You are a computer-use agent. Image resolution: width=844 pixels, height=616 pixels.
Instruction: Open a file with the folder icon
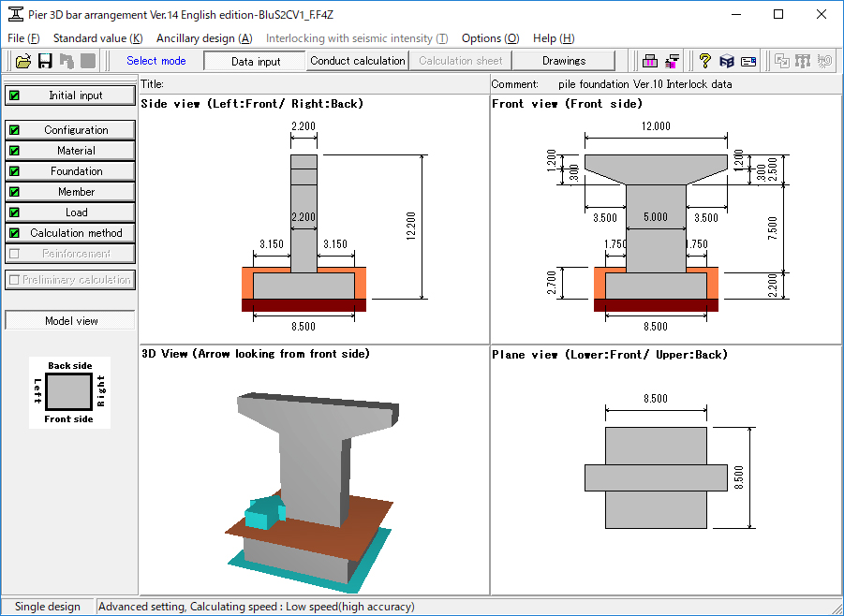pyautogui.click(x=23, y=61)
